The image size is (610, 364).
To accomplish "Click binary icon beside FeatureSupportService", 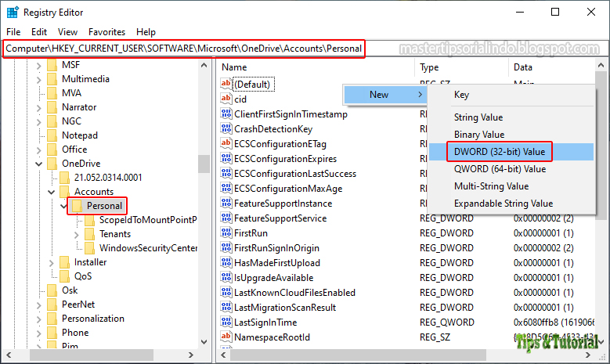I will tap(226, 218).
